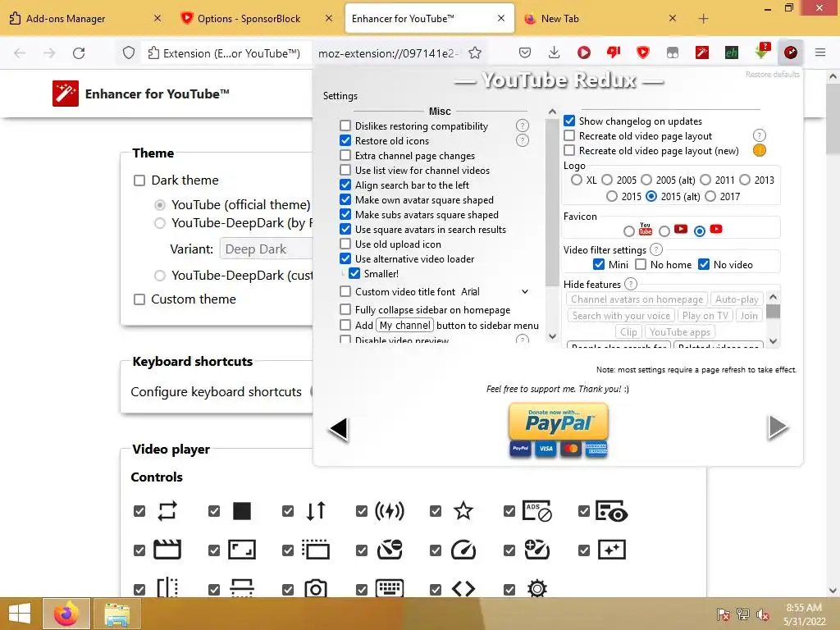Switch to the Add-ons Manager tab
Screen dimensions: 840x630
click(x=85, y=18)
